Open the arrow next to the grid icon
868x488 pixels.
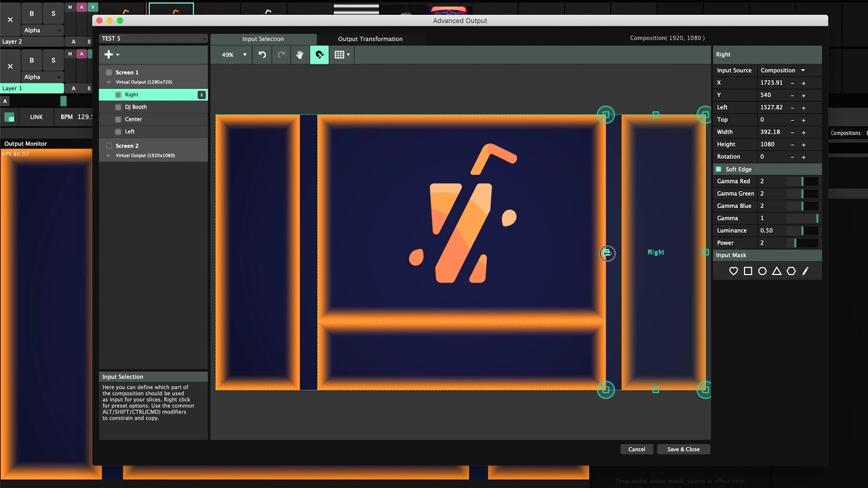[349, 55]
